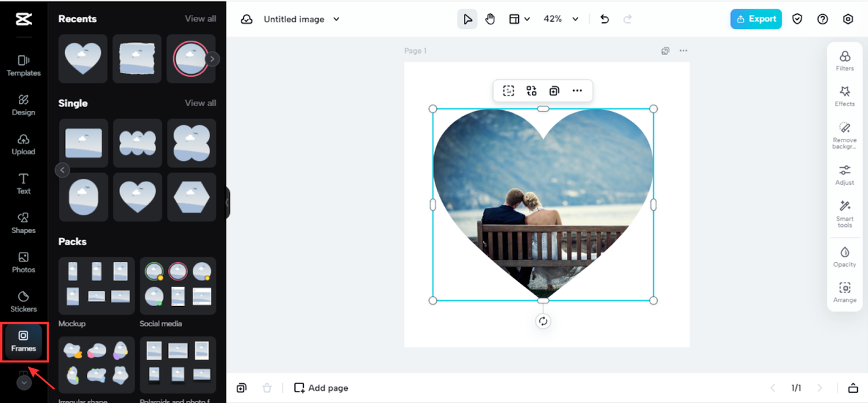Screen dimensions: 868x403
Task: Click the cloud save status icon
Action: point(247,19)
